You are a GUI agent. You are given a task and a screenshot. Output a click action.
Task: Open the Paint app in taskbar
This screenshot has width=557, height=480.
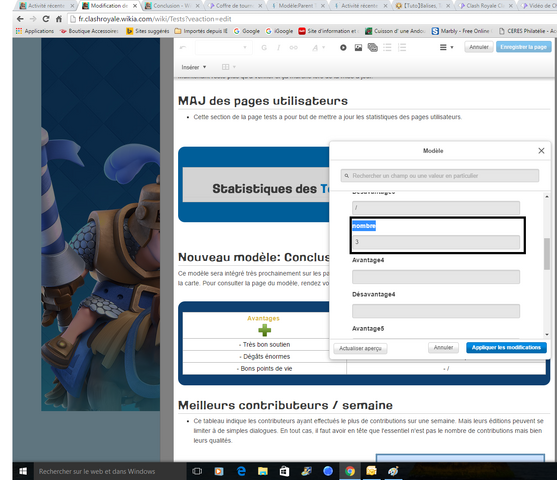click(393, 471)
